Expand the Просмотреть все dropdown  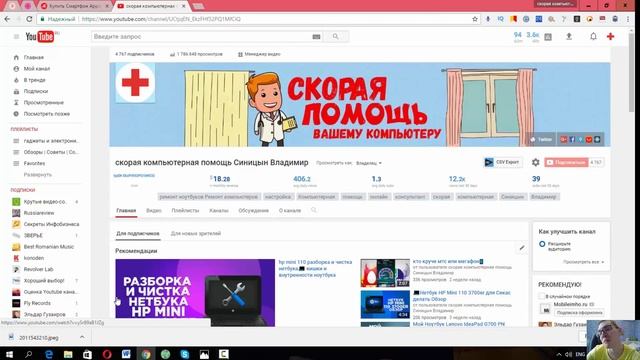click(x=583, y=262)
